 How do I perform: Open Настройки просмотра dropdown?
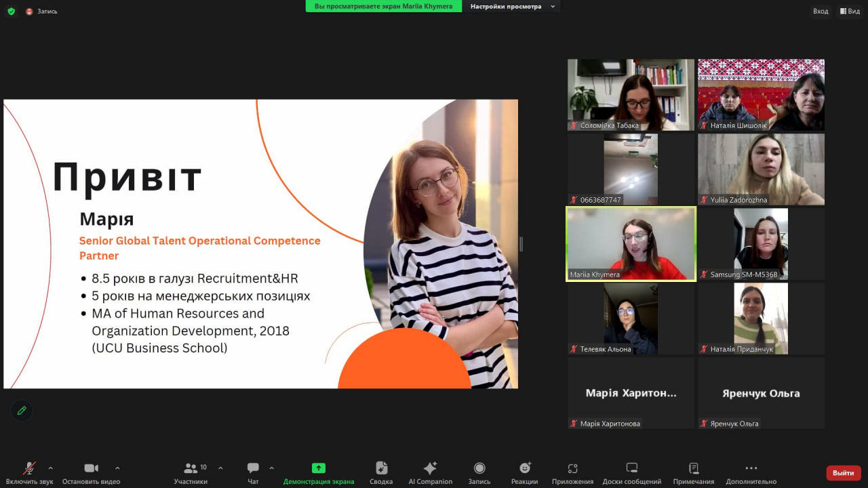tap(512, 7)
